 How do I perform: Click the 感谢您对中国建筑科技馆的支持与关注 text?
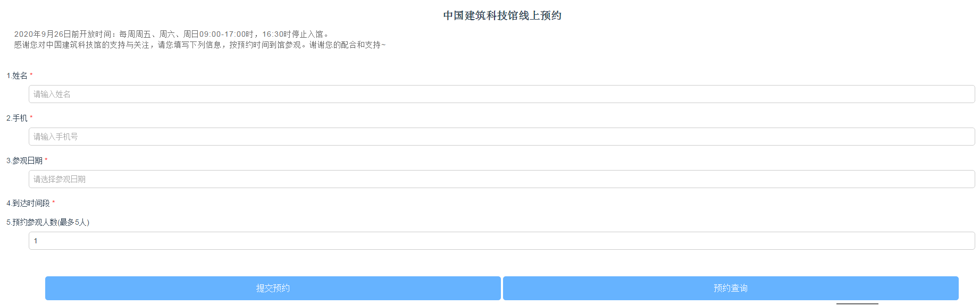(81, 45)
